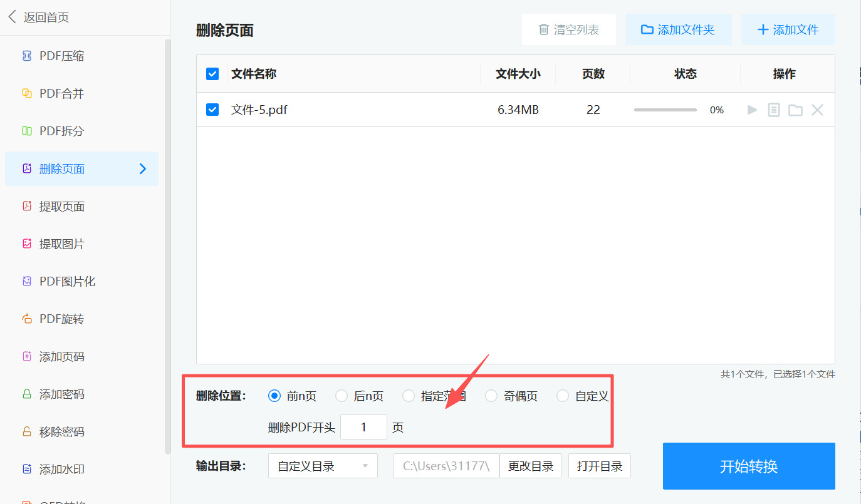861x504 pixels.
Task: Click the file name 文件-5.pdf
Action: [x=259, y=110]
